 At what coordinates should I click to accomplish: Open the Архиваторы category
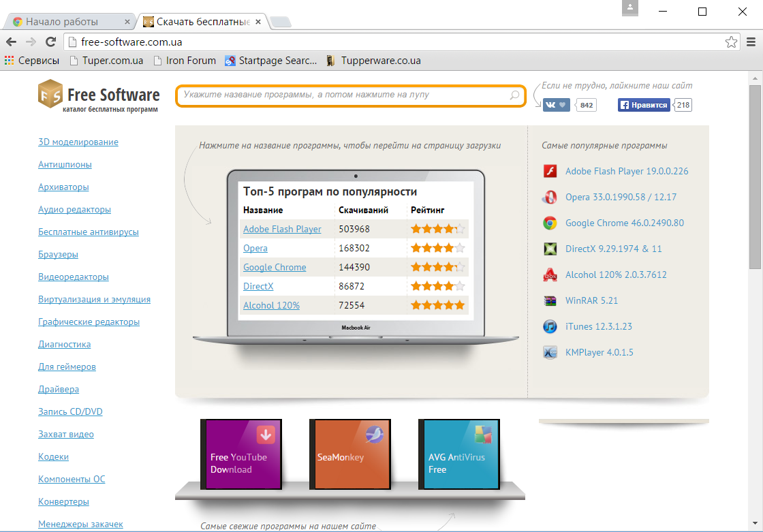point(63,187)
